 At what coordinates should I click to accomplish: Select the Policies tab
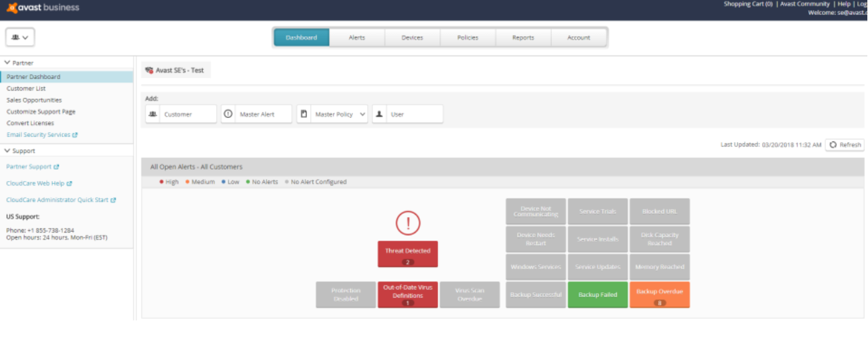point(467,38)
